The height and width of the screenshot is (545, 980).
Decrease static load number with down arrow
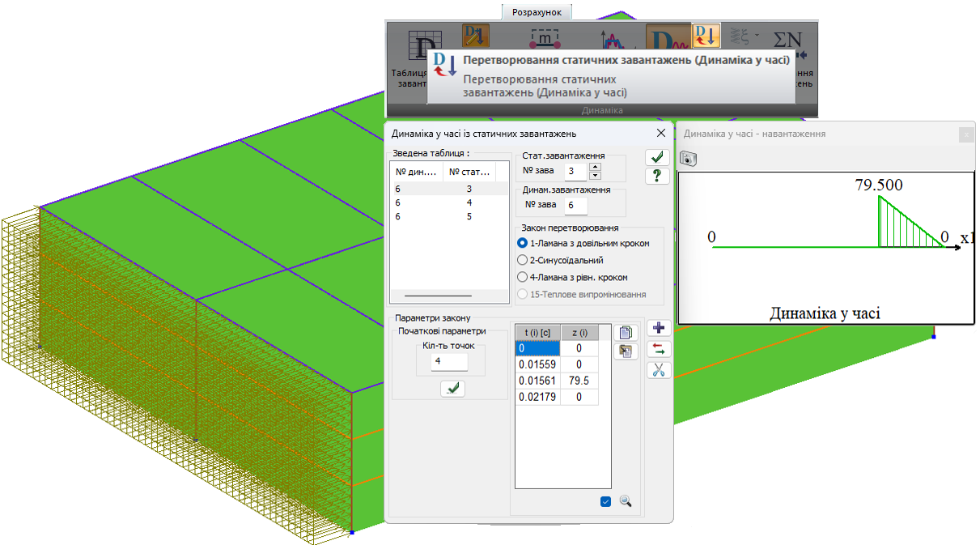(596, 175)
